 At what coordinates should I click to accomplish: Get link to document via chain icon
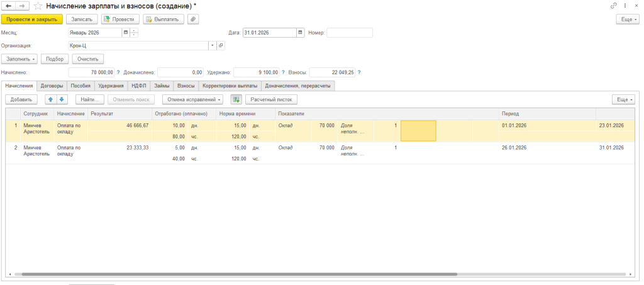pos(613,6)
